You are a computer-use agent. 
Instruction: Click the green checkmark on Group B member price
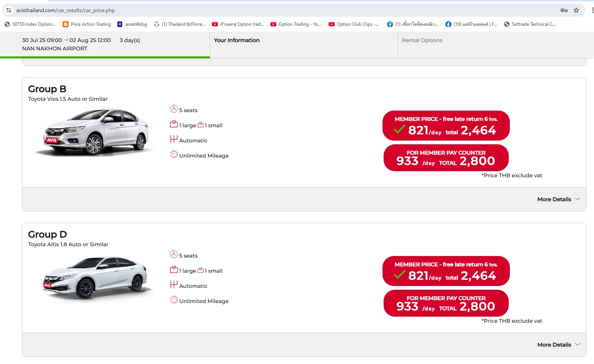tap(400, 129)
